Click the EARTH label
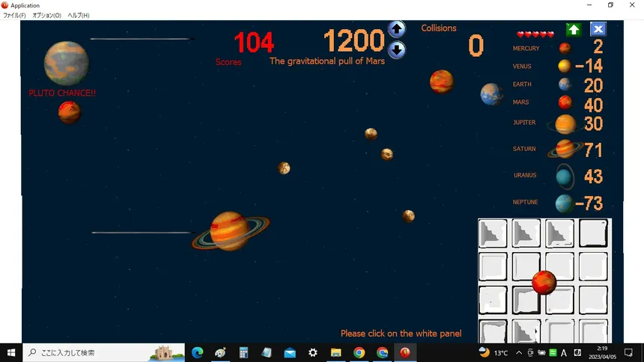Viewport: 644px width, 362px height. pos(522,84)
